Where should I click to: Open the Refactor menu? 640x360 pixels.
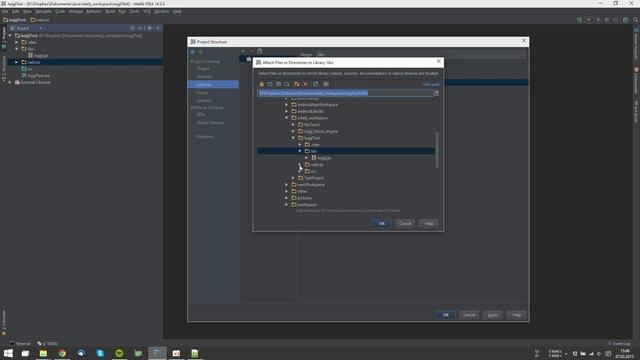click(x=93, y=11)
